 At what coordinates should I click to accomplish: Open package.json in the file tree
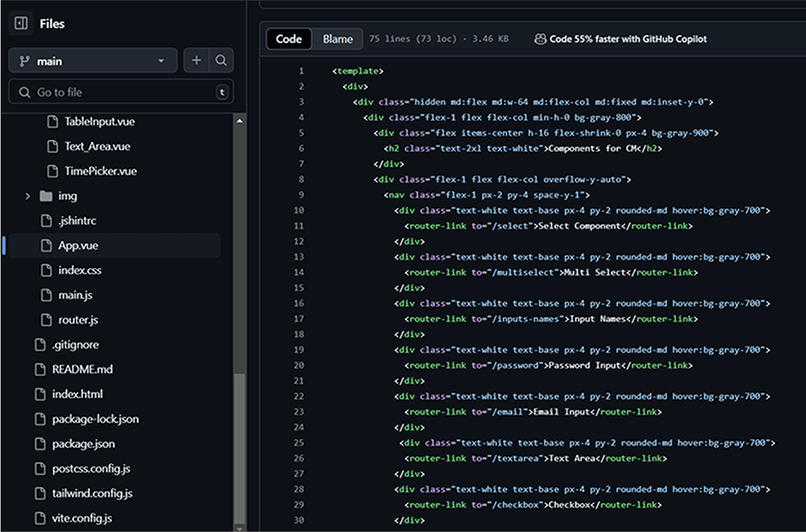tap(83, 444)
